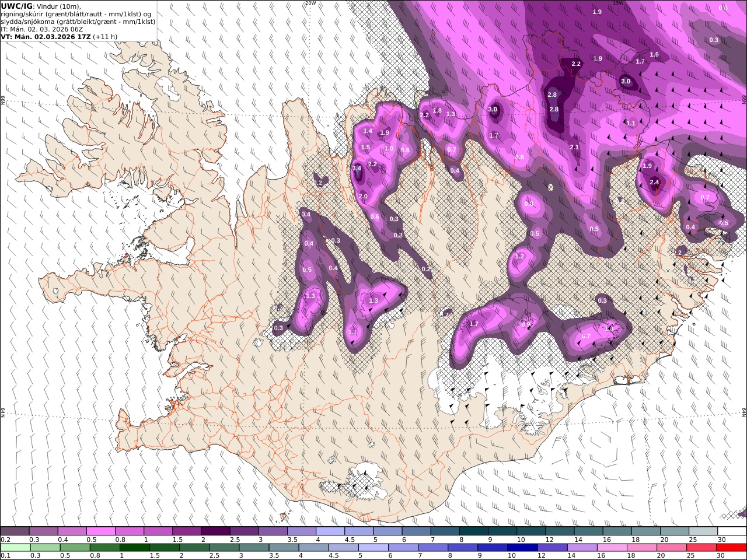Click the 2.1 precipitation value on the map

coord(574,148)
